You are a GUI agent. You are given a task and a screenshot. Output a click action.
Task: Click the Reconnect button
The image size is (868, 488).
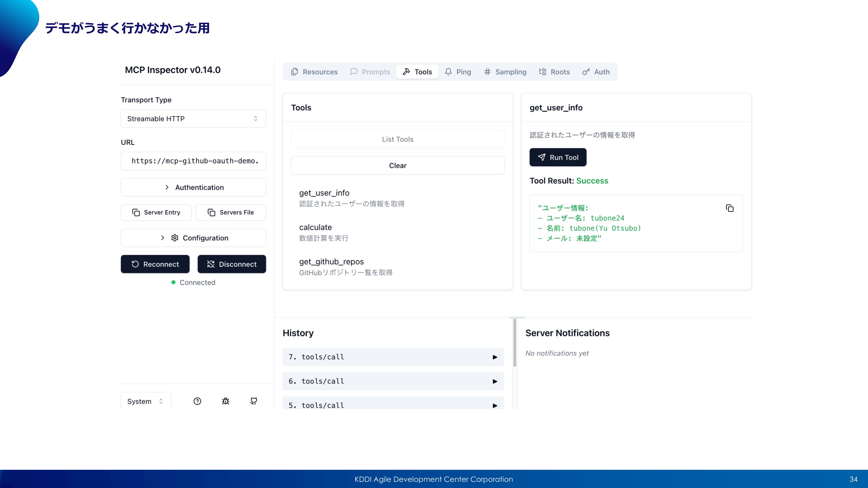click(x=155, y=264)
